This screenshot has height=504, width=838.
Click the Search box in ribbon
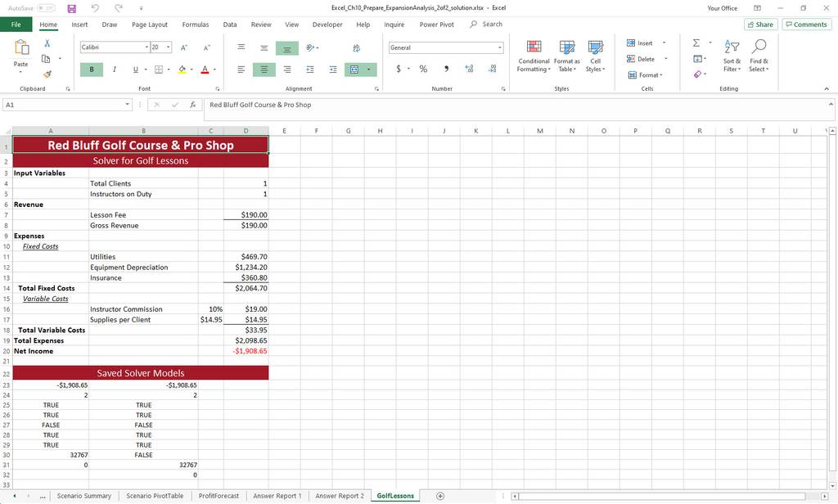coord(486,24)
